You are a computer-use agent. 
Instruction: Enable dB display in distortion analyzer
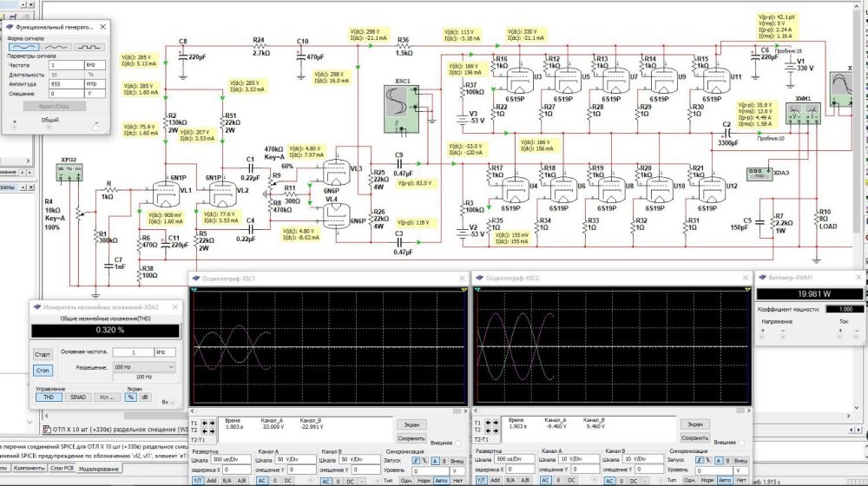tap(143, 397)
